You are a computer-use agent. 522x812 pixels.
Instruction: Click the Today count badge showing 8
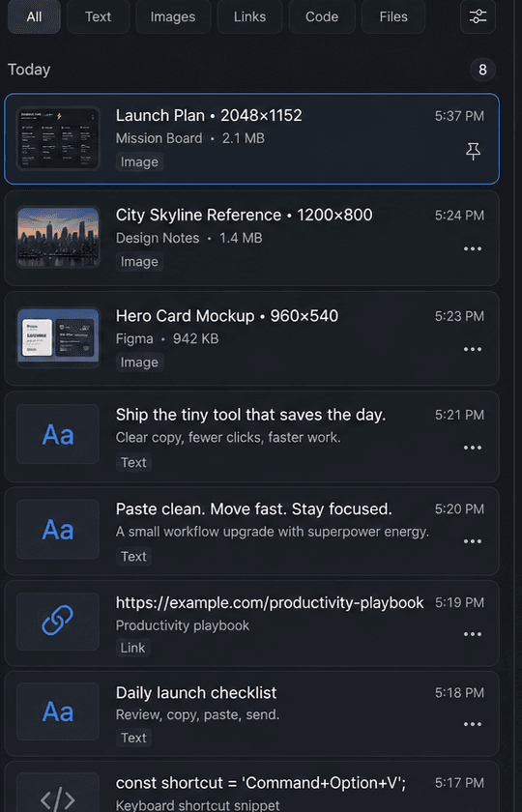[x=482, y=70]
